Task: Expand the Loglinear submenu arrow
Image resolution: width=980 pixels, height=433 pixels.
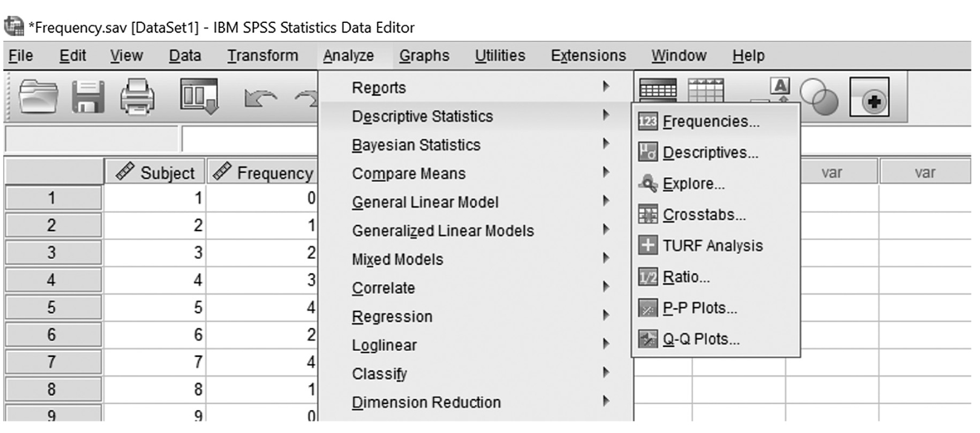Action: (606, 344)
